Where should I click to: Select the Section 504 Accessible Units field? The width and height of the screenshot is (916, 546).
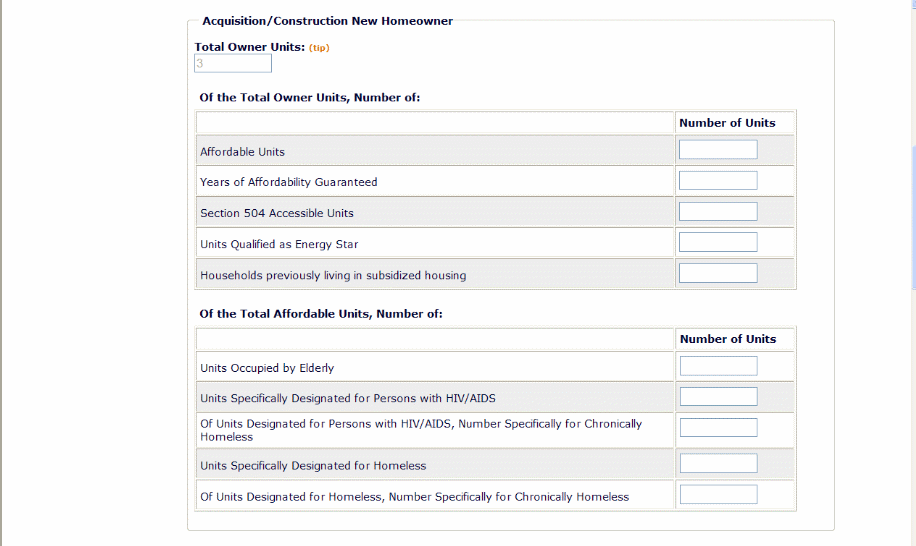tap(718, 212)
